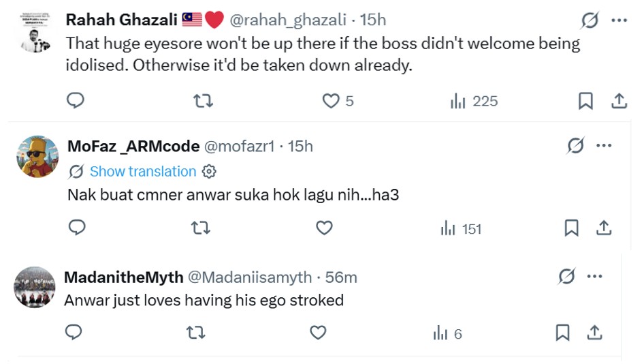The image size is (644, 364).
Task: Bookmark Rahah Ghazali's tweet
Action: [585, 101]
